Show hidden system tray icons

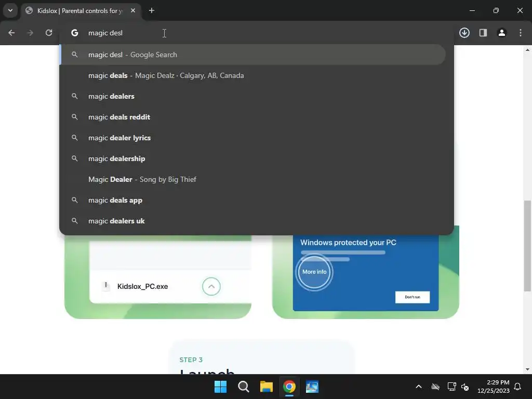pyautogui.click(x=419, y=387)
